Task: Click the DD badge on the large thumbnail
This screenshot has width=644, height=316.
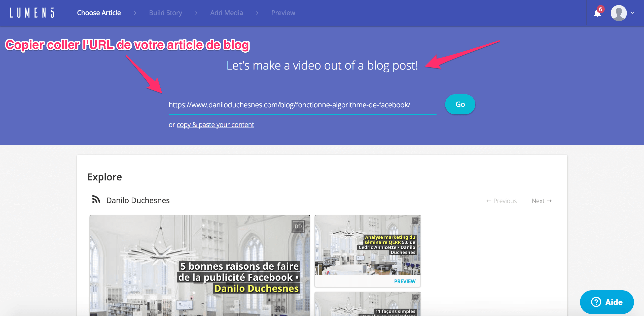Action: point(298,226)
